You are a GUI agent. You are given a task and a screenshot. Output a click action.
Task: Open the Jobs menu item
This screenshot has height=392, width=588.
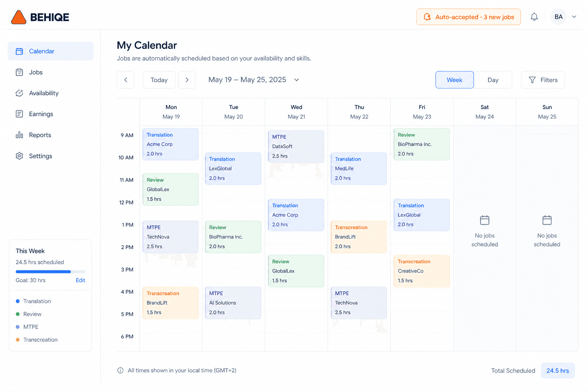[51, 72]
